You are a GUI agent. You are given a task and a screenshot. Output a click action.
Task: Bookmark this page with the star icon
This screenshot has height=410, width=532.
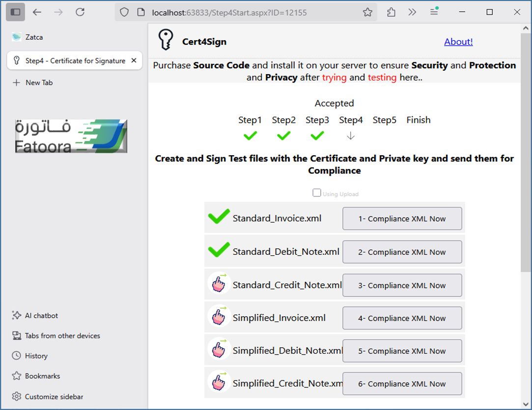click(x=367, y=13)
